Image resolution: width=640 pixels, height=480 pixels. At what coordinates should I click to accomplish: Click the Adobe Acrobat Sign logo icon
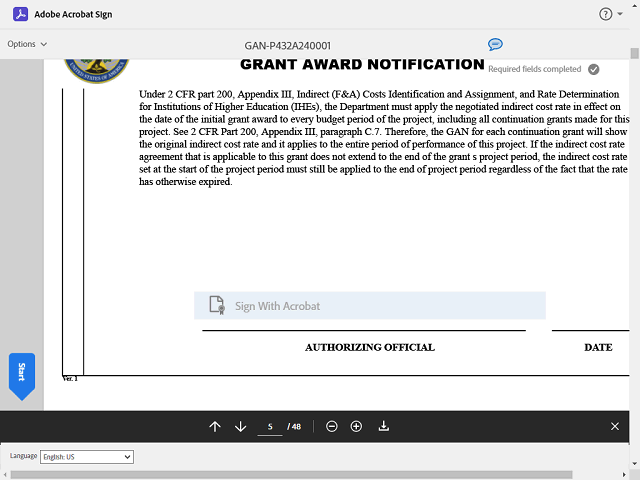click(x=20, y=14)
